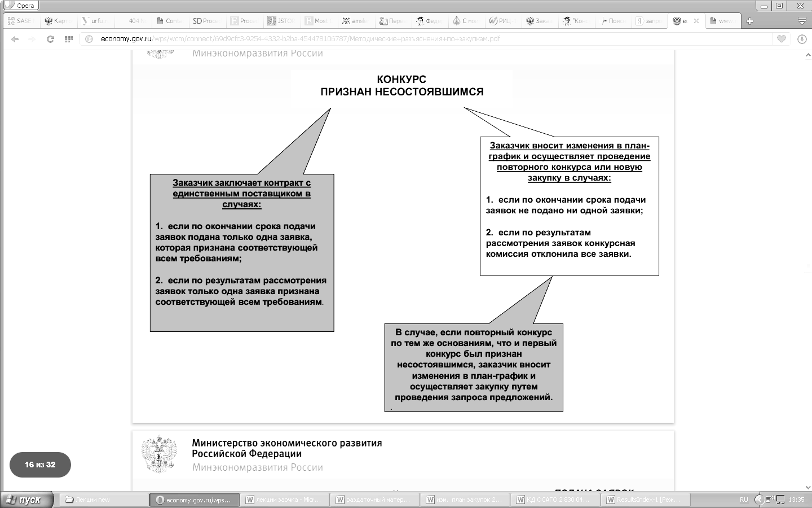
Task: Switch to the SD Proce tab
Action: (207, 21)
